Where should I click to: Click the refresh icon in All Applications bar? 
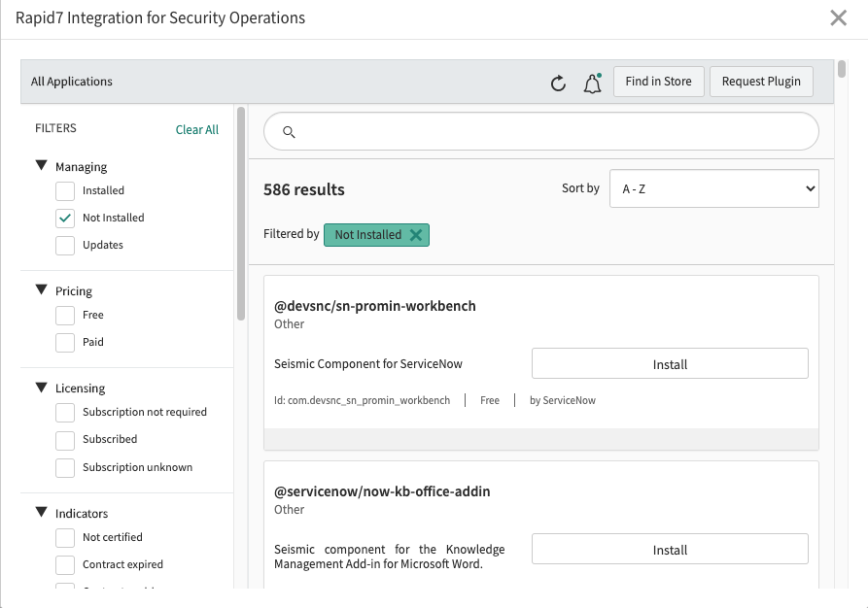(558, 83)
